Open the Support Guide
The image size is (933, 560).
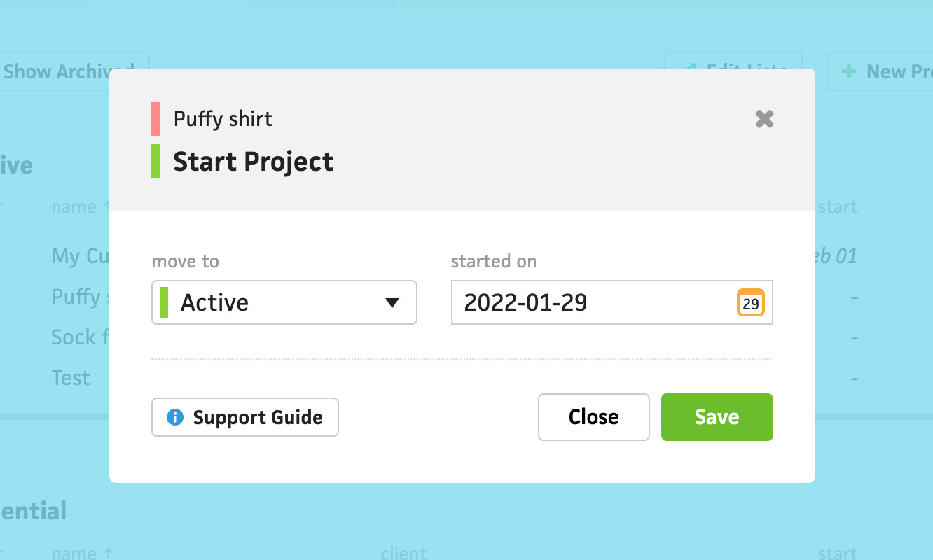click(245, 417)
